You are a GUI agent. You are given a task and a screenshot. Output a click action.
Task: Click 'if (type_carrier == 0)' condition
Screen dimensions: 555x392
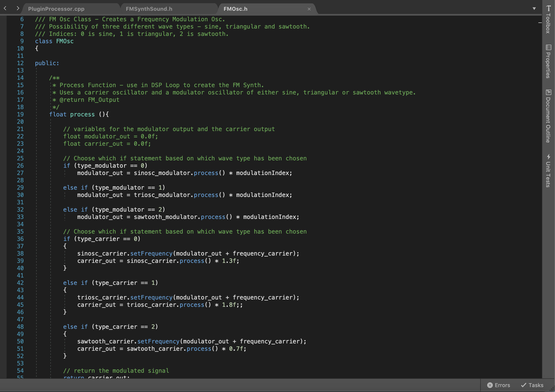tap(102, 239)
